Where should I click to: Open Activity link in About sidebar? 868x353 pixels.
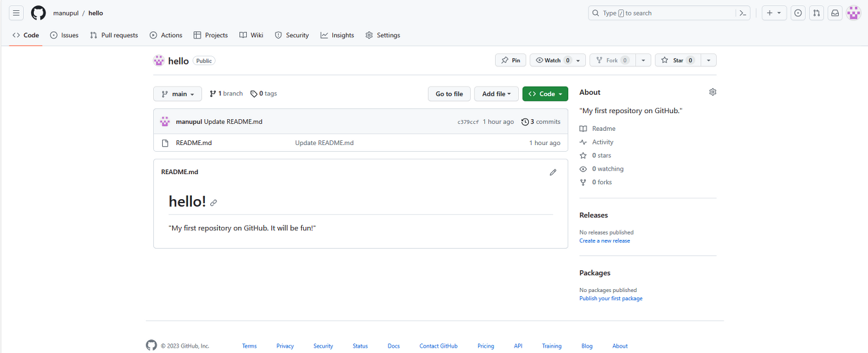597,142
